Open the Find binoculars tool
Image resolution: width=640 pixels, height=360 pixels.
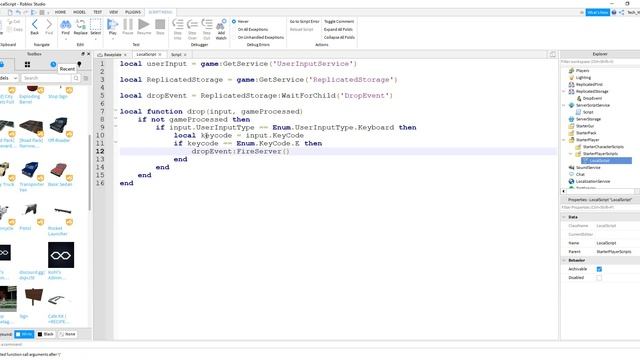65,25
